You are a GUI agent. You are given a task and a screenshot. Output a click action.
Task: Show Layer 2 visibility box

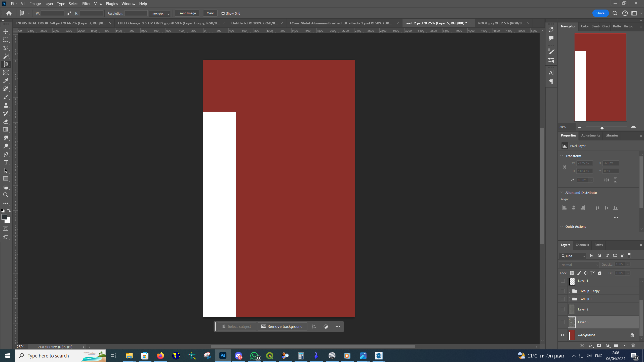coord(563,309)
